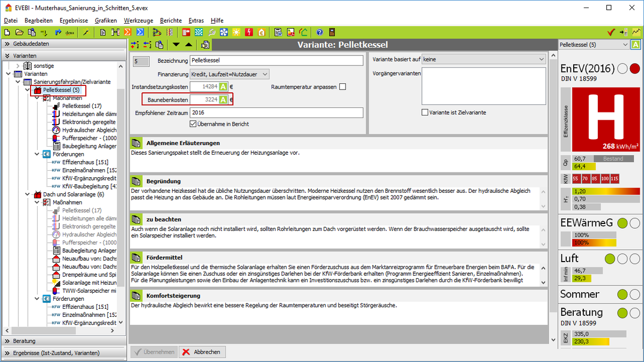
Task: Remove variant with the minus icon
Action: pos(148,45)
